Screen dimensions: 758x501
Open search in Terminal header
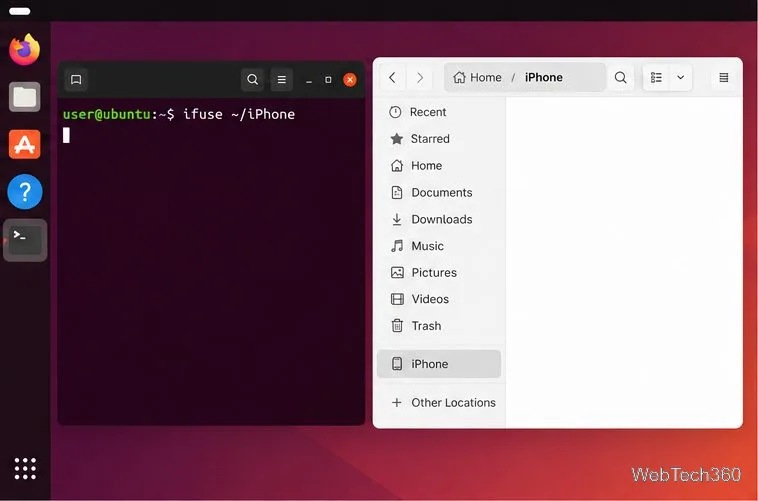coord(252,79)
